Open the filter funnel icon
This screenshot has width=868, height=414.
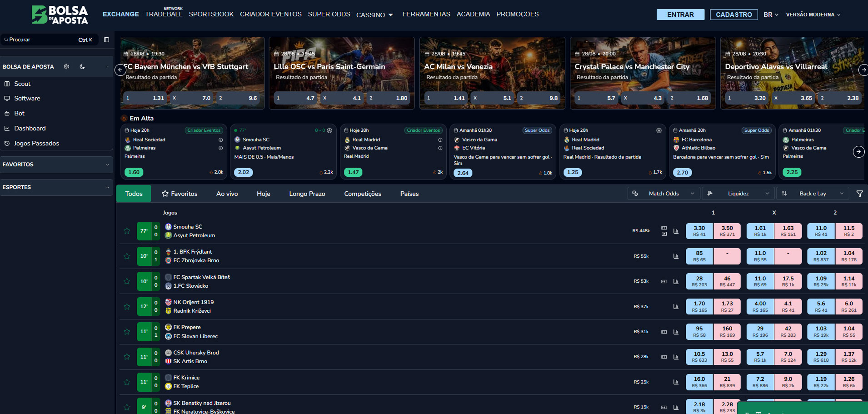coord(859,194)
